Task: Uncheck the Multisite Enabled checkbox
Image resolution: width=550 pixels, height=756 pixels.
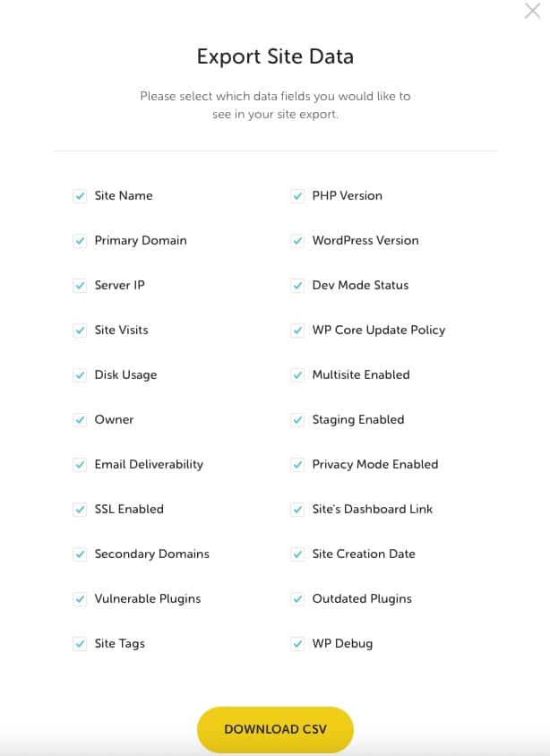Action: (x=297, y=374)
